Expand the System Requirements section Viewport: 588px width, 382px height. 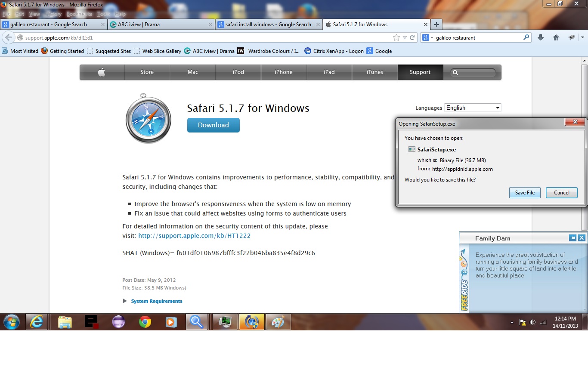tap(156, 301)
